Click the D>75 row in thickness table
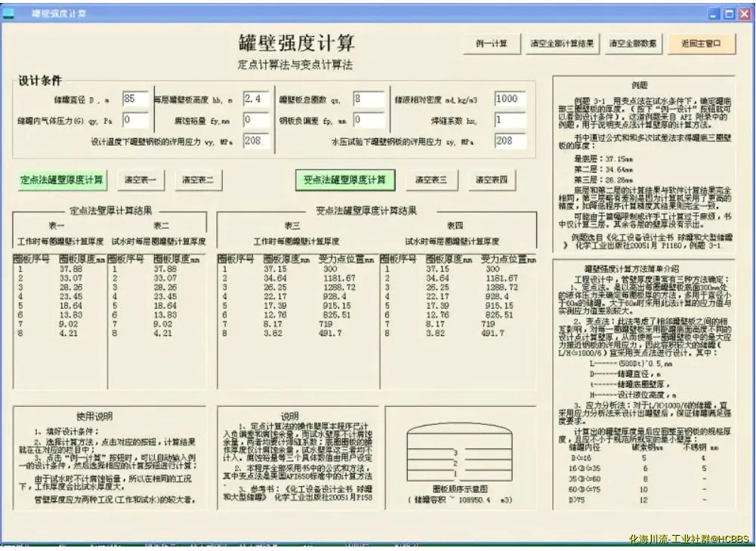This screenshot has height=551, width=756. pyautogui.click(x=638, y=500)
